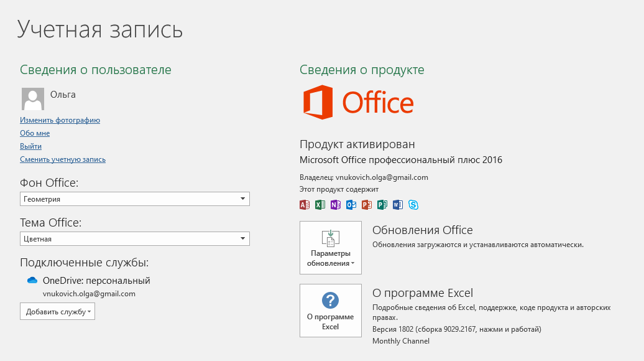Open the Фон Office dropdown

[x=135, y=199]
